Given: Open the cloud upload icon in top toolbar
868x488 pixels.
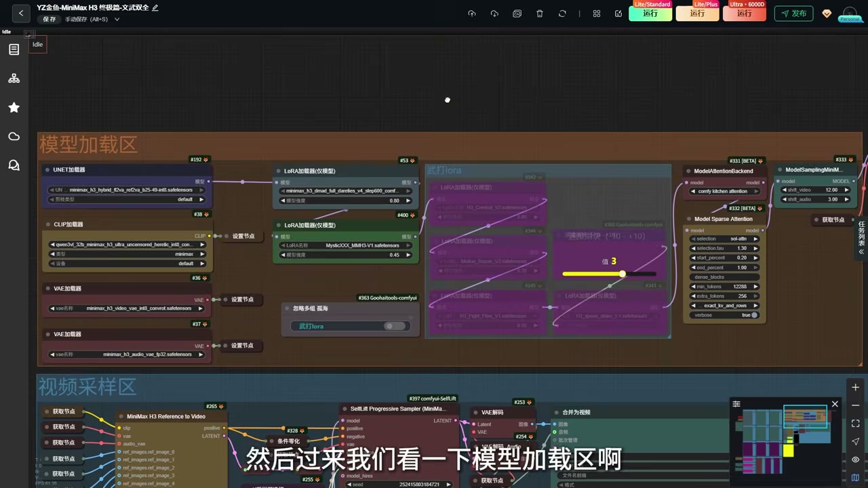Looking at the screenshot, I should (472, 14).
